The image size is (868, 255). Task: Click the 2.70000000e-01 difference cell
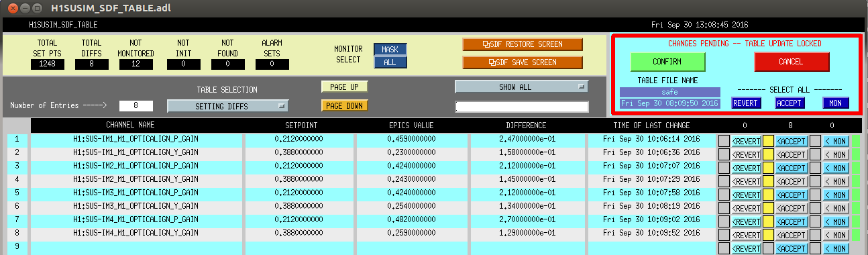click(x=527, y=219)
